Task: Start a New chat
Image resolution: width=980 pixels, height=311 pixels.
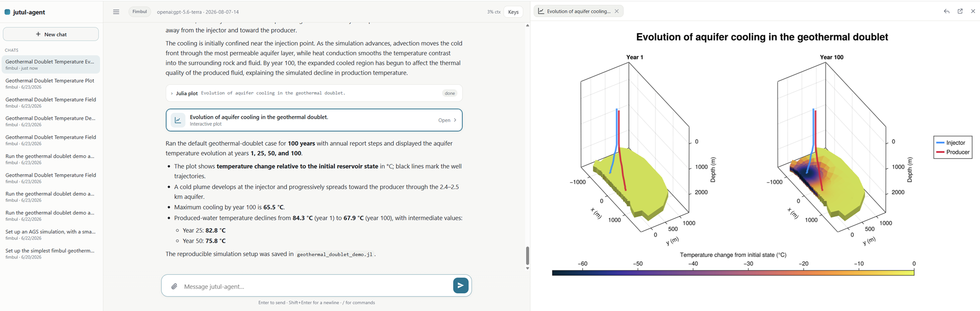Action: coord(51,34)
